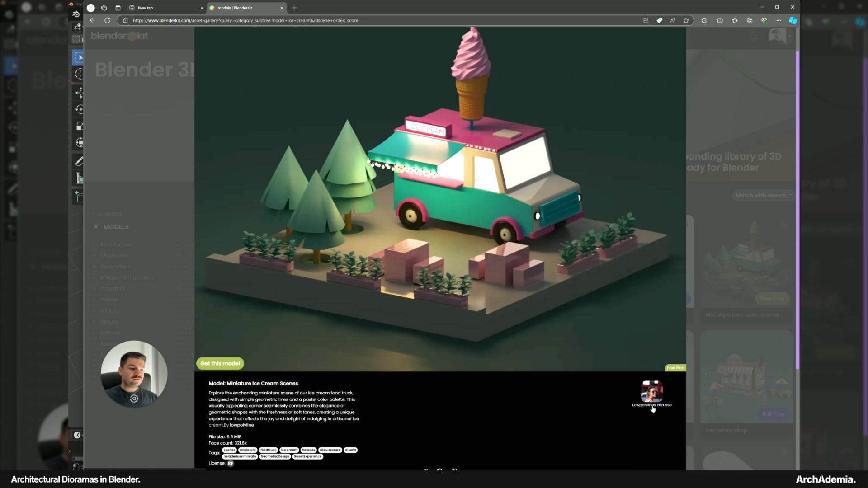Viewport: 868px width, 488px height.
Task: Close the models BlenderKit tab
Action: [282, 8]
